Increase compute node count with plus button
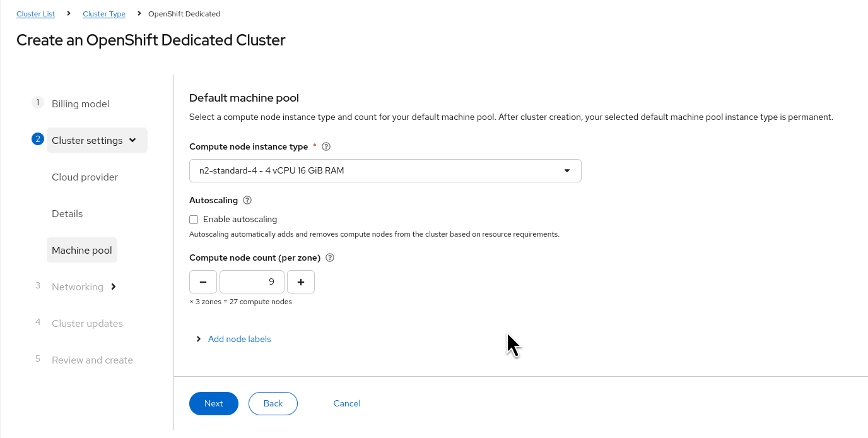This screenshot has width=868, height=438. tap(301, 282)
